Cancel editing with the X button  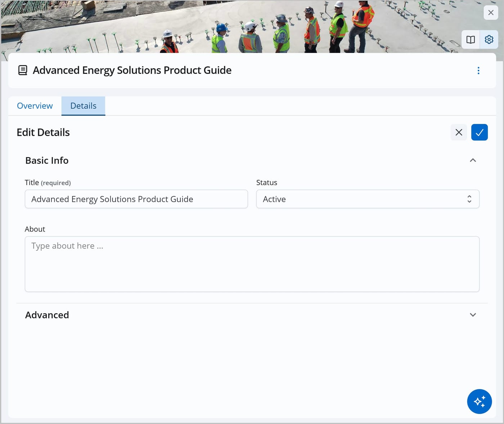(459, 132)
